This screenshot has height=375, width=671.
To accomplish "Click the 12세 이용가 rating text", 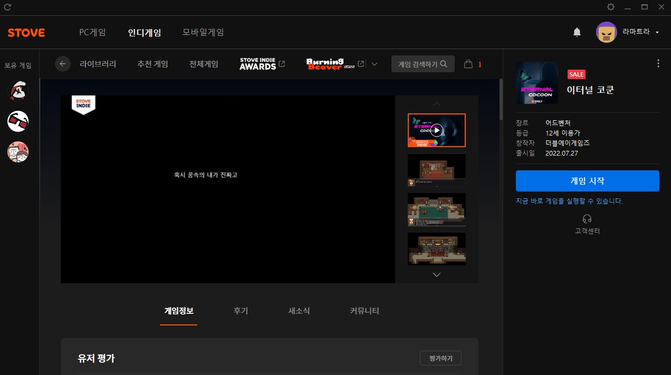I will [562, 133].
